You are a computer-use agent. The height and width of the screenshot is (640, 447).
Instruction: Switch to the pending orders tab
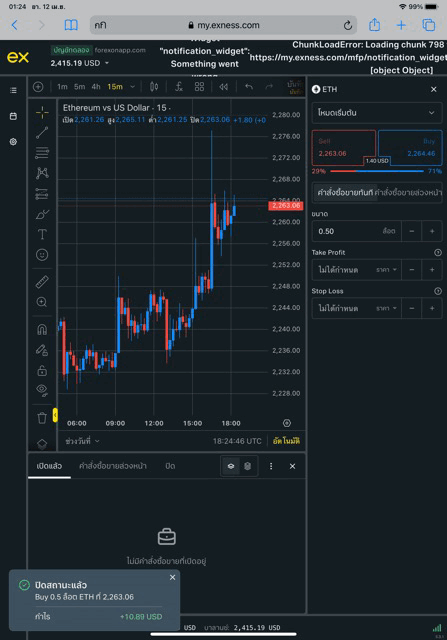coord(113,466)
